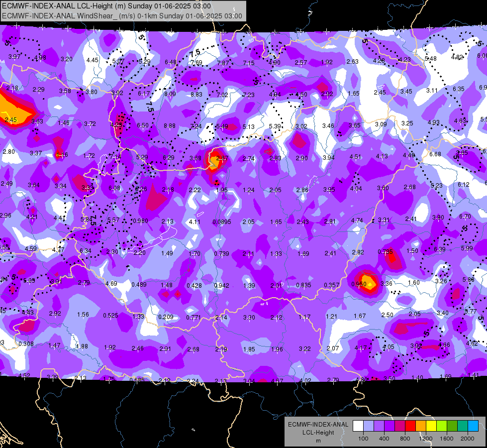Click the legend tick label 400
487x448 pixels.
coord(384,439)
